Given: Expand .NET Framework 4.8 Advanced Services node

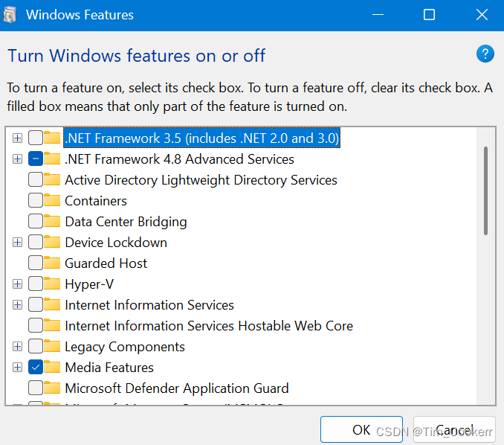Looking at the screenshot, I should (17, 159).
